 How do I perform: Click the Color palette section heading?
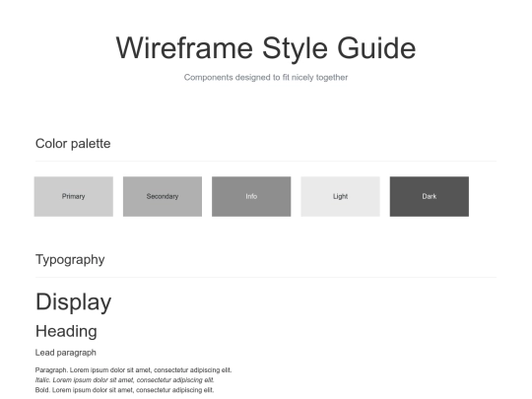[73, 144]
